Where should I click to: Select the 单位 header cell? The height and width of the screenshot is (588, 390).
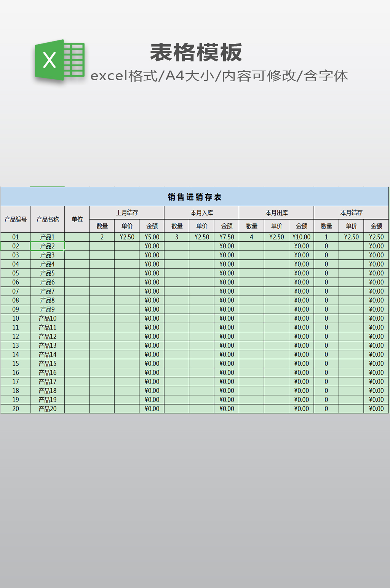[77, 219]
